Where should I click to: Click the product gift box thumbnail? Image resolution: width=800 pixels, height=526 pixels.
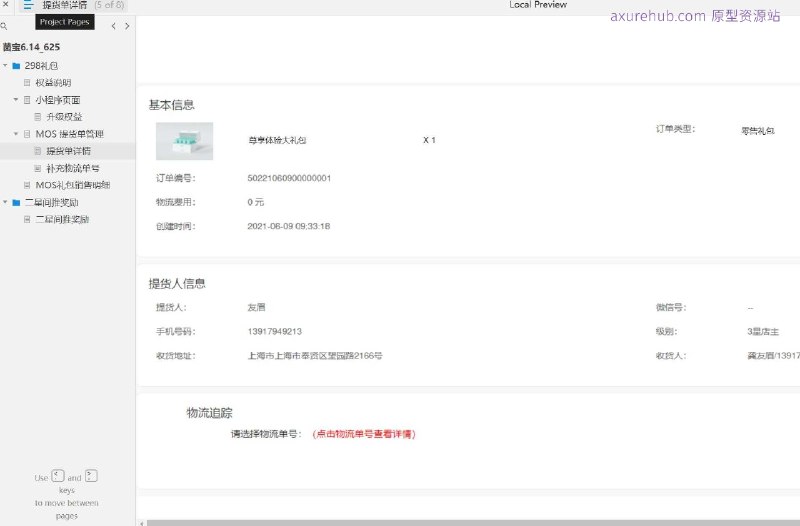pos(184,141)
